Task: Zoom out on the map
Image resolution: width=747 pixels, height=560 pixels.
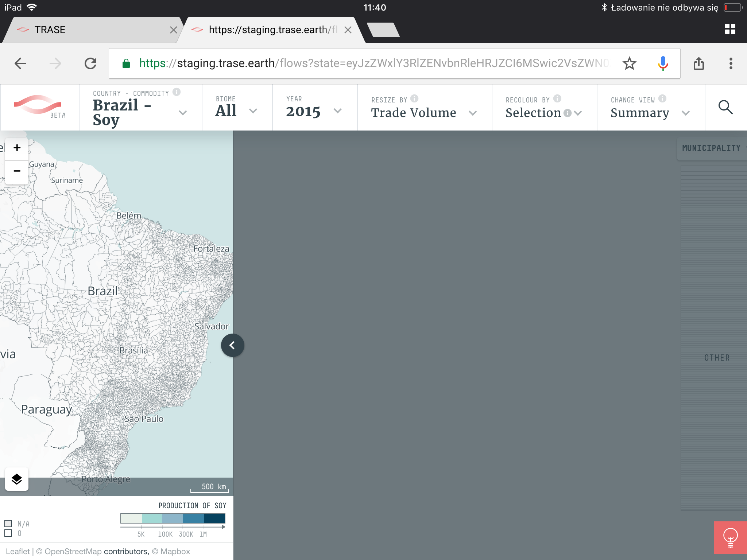Action: point(17,171)
